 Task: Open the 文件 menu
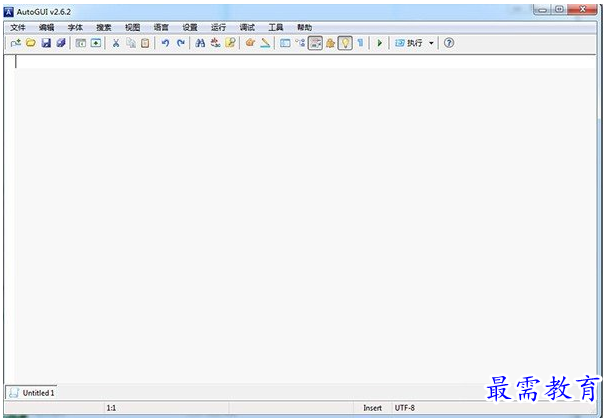(18, 27)
